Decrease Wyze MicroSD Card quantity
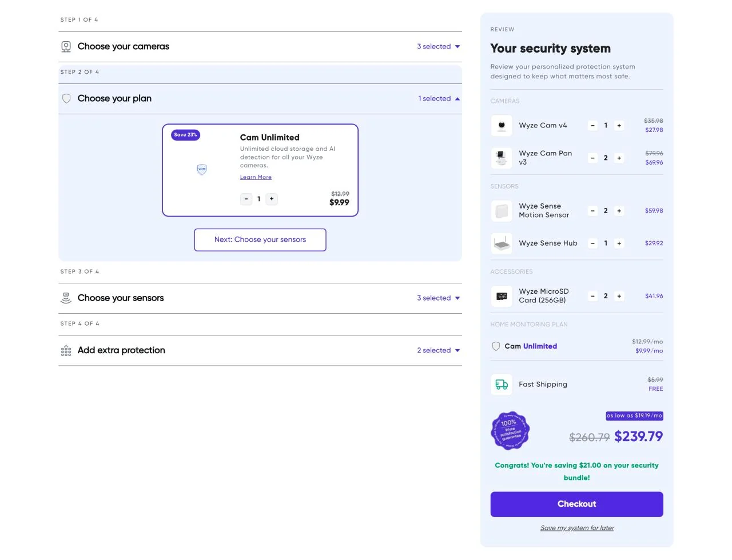This screenshot has width=732, height=560. click(593, 296)
